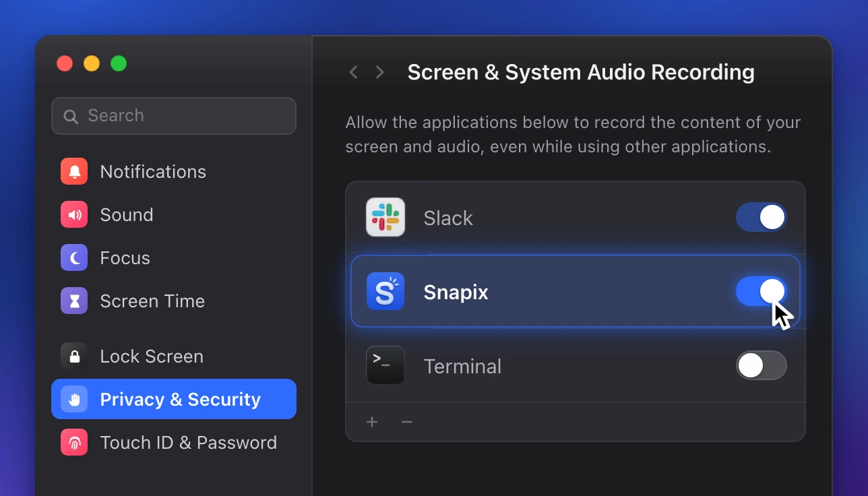The image size is (868, 496).
Task: Go back with the left chevron
Action: 353,72
